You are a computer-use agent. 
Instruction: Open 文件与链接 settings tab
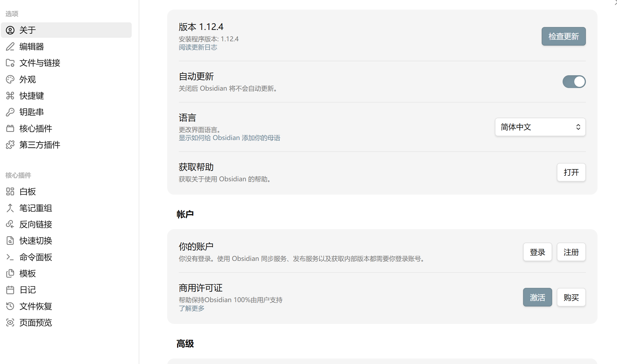coord(40,63)
